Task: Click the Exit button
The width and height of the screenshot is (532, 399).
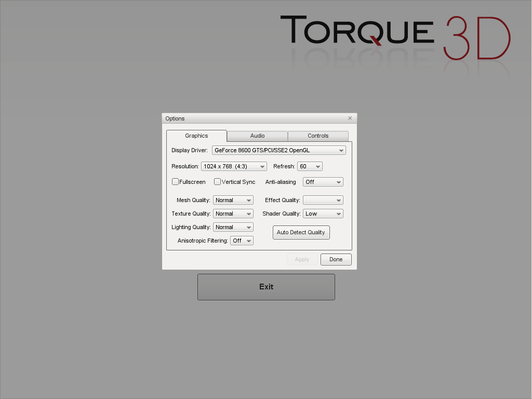Action: click(266, 287)
